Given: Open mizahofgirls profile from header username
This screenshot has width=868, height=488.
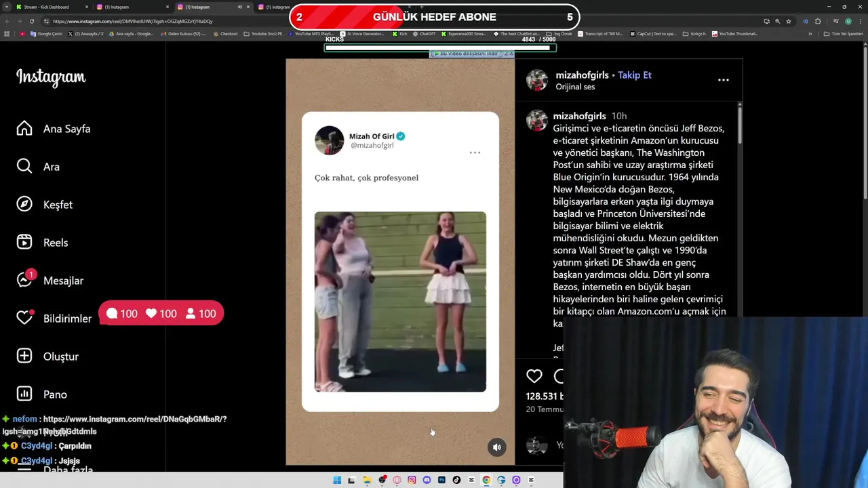Looking at the screenshot, I should (x=582, y=75).
